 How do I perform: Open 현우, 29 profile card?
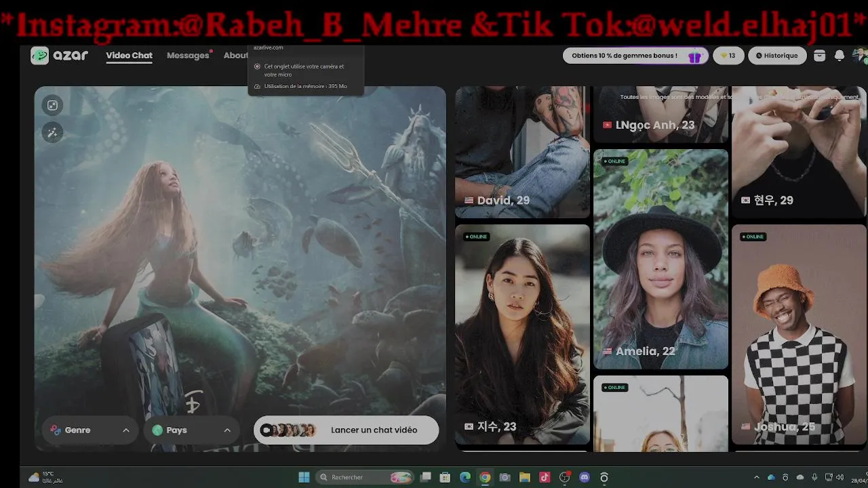(799, 152)
